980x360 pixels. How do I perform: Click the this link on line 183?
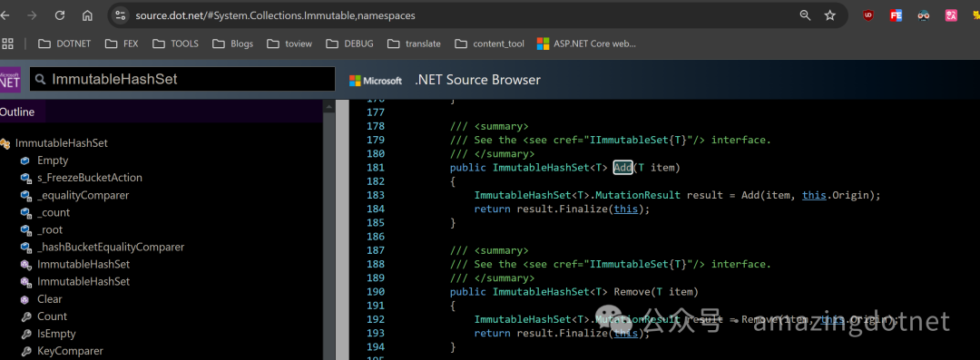(814, 195)
